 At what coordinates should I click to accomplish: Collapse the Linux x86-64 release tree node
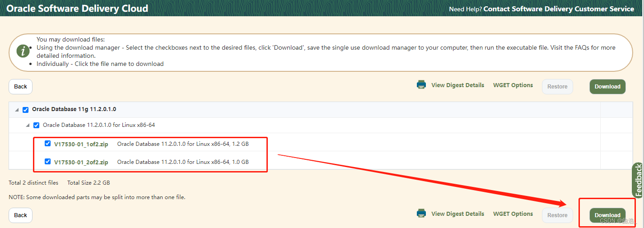point(28,126)
